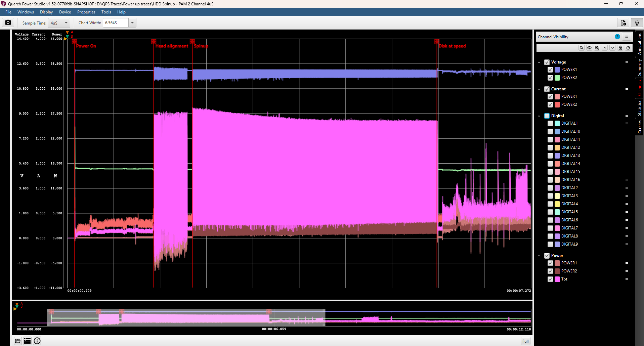Enable the Digital group checkbox
The height and width of the screenshot is (346, 644).
pos(547,116)
